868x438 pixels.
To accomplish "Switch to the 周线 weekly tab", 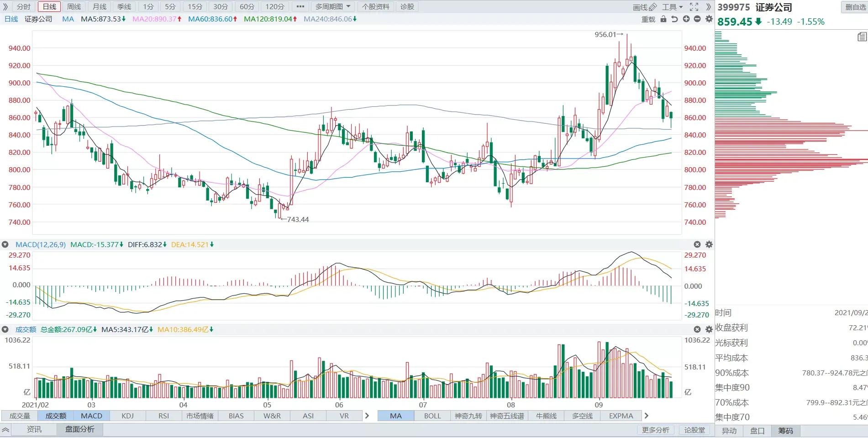I will pos(74,6).
